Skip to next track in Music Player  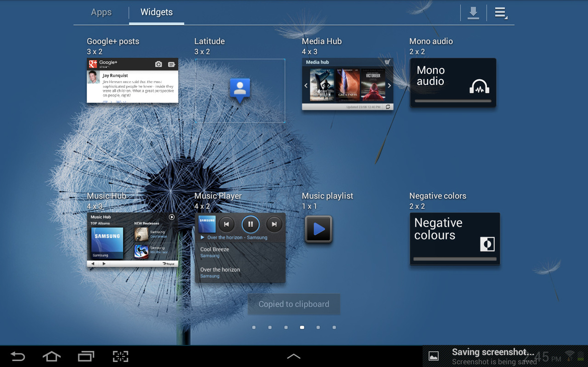coord(274,224)
